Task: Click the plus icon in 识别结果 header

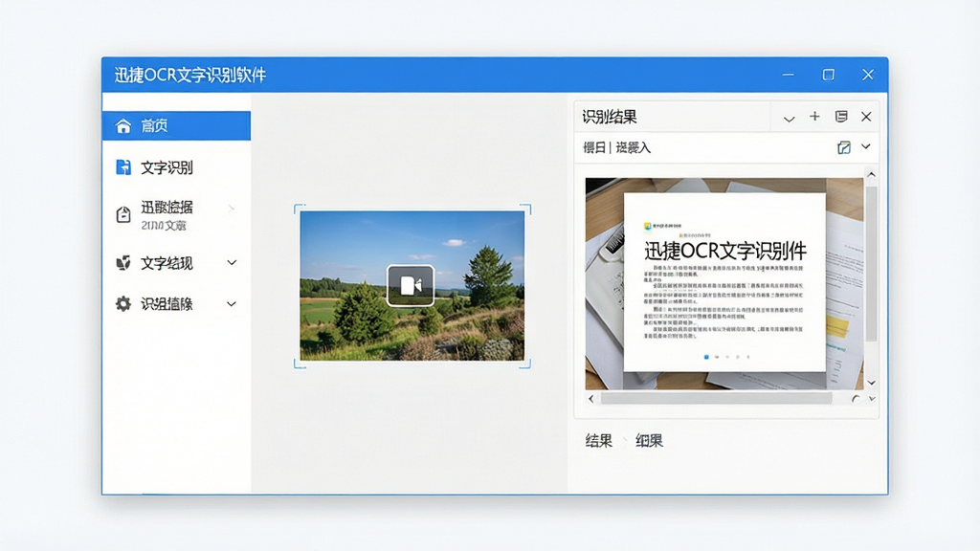Action: tap(814, 116)
